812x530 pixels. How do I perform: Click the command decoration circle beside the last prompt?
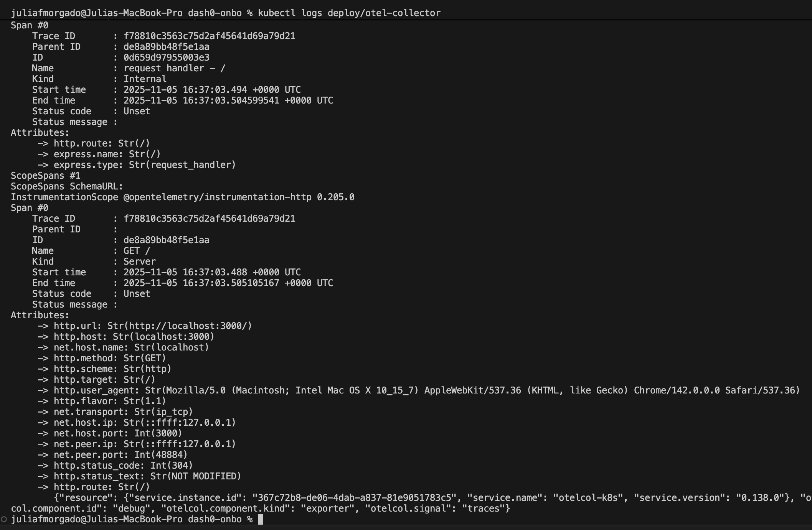4,519
